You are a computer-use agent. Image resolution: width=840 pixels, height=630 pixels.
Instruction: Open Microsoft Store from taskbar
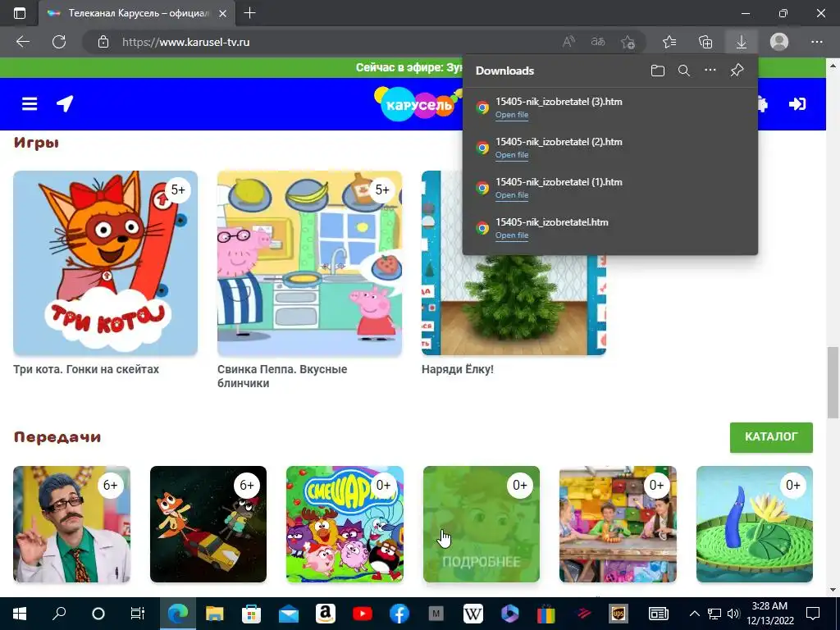tap(251, 614)
